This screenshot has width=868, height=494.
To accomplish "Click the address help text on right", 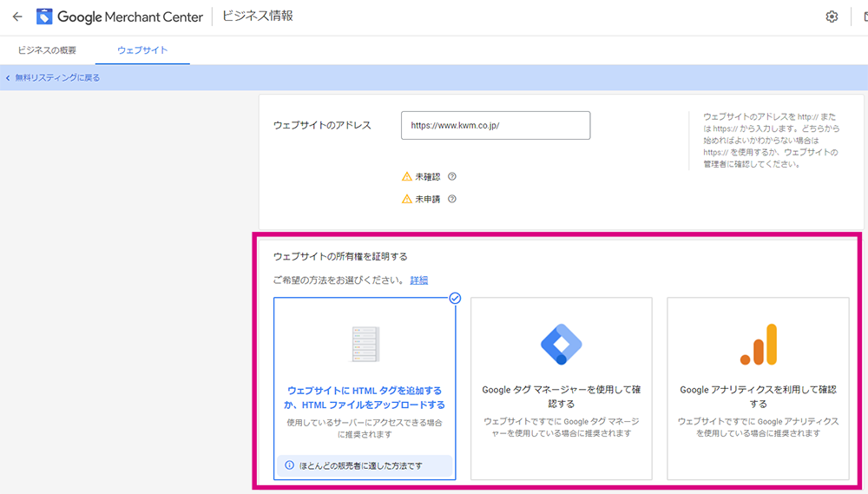I will [x=771, y=140].
